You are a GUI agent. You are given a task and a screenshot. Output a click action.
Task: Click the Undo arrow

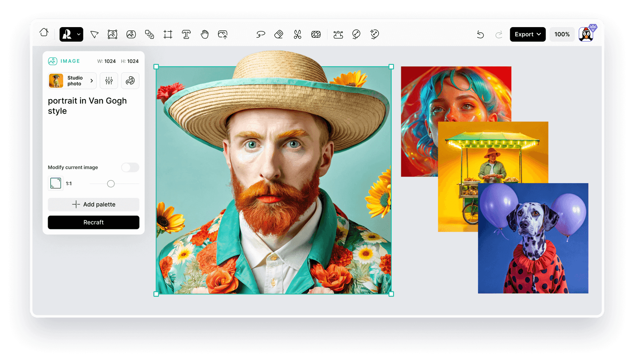[480, 35]
